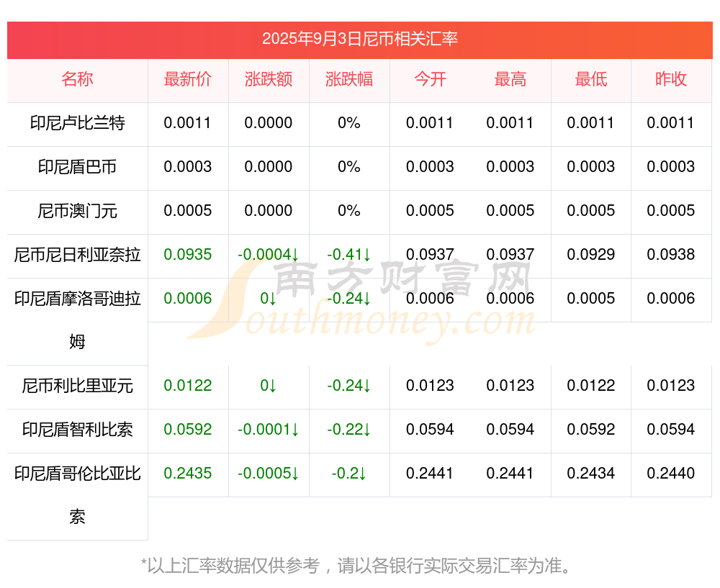
Task: Click latest price 0.0005 for 尼币澳门元
Action: click(188, 211)
